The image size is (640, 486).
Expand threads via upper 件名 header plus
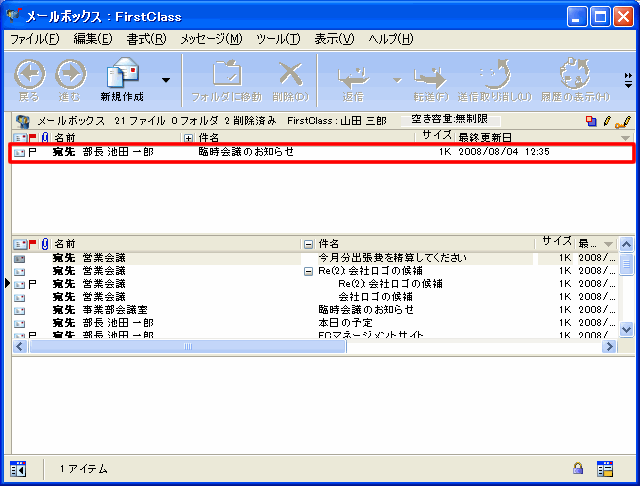pyautogui.click(x=188, y=137)
